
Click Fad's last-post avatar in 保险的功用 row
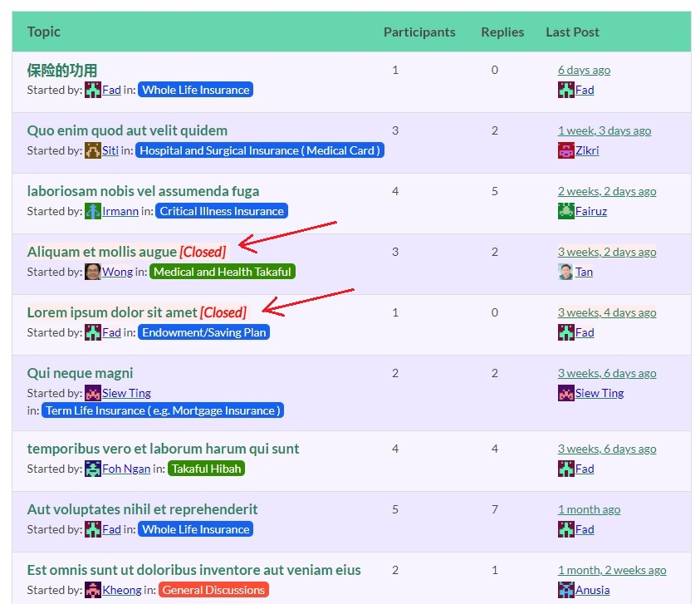(x=566, y=90)
